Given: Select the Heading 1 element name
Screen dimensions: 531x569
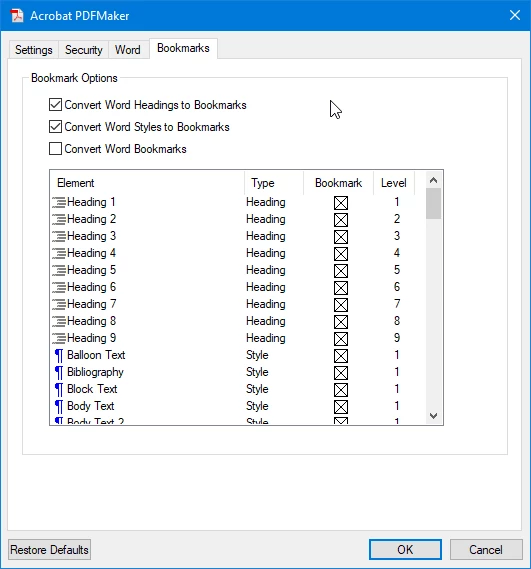Looking at the screenshot, I should point(91,202).
